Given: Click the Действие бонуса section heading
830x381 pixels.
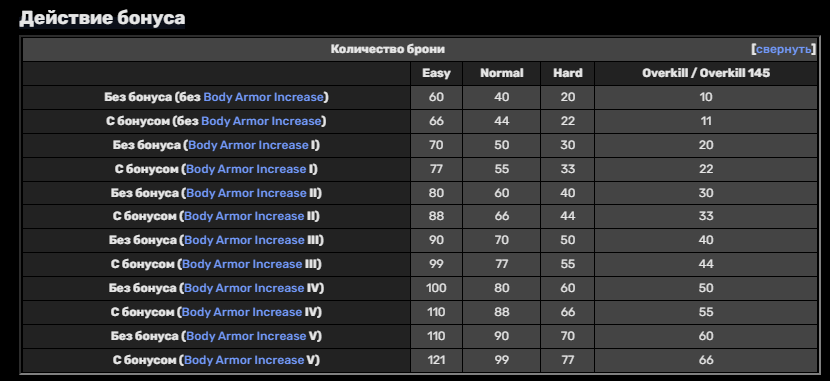Looking at the screenshot, I should pos(102,19).
